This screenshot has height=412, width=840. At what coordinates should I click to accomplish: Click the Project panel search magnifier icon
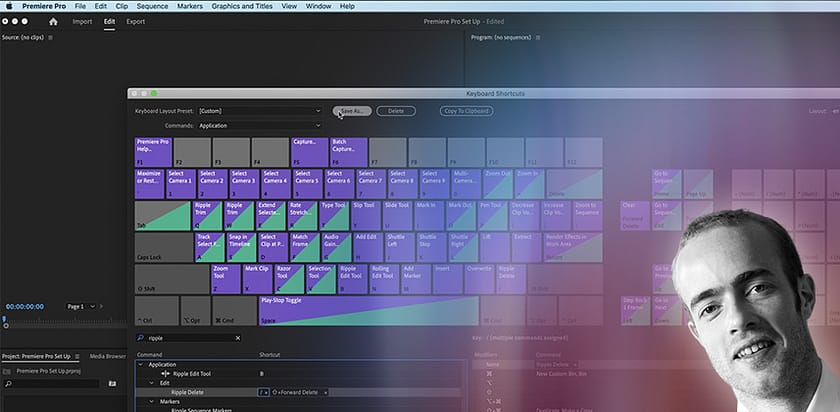[8, 384]
